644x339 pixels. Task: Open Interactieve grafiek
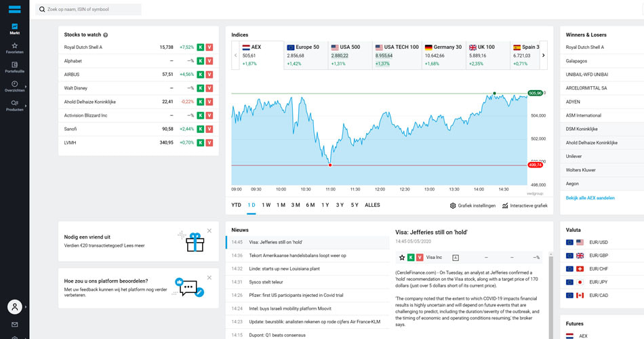click(x=525, y=205)
